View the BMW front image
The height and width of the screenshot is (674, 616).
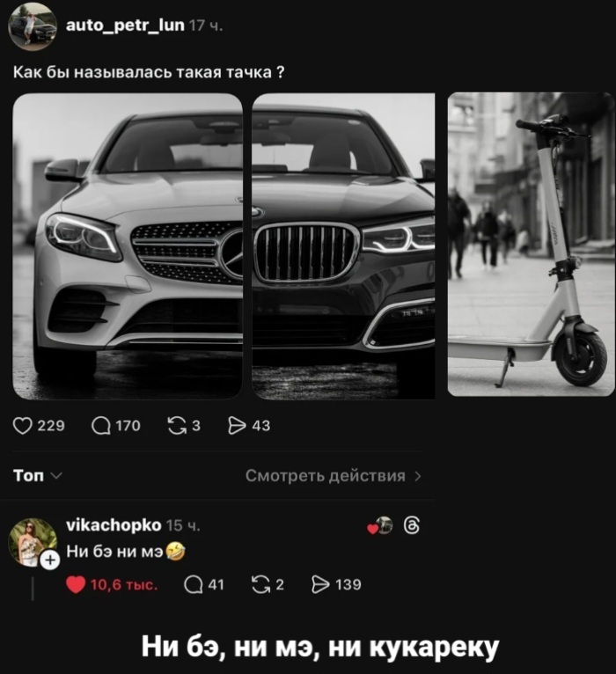(x=343, y=246)
